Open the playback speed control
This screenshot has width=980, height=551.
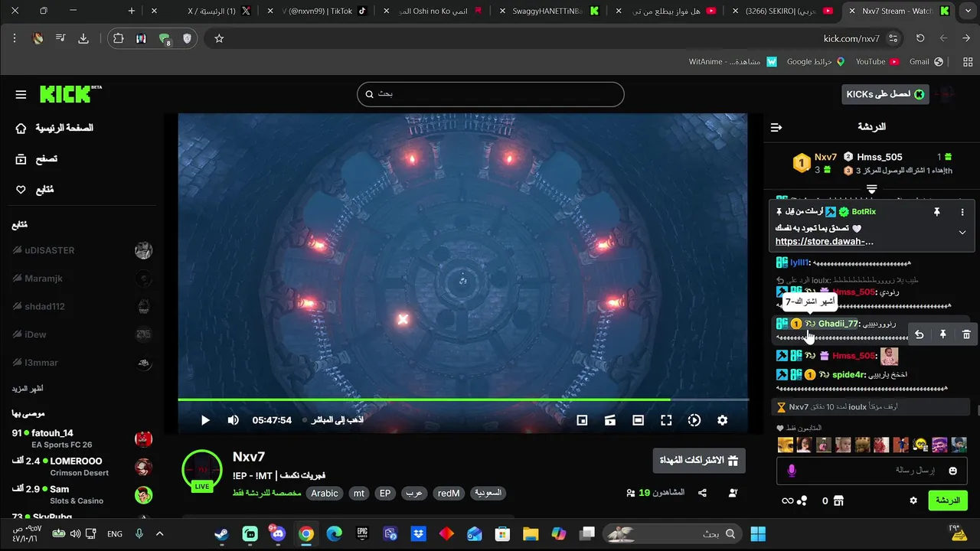[694, 420]
